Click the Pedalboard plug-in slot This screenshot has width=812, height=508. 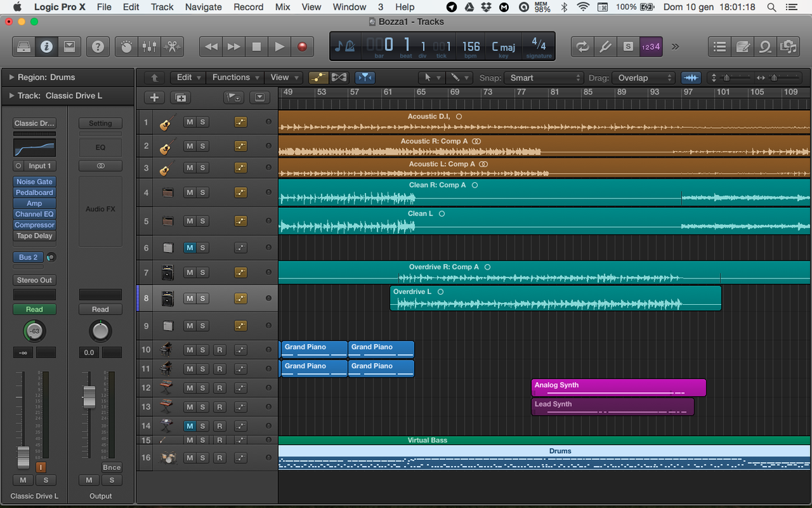coord(35,192)
